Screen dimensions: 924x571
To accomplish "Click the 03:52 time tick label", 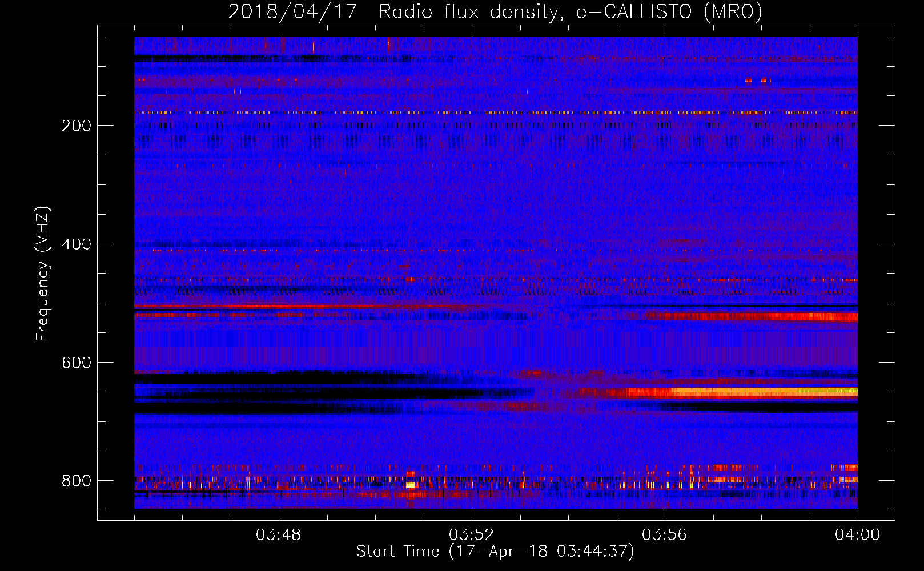I will tap(471, 535).
